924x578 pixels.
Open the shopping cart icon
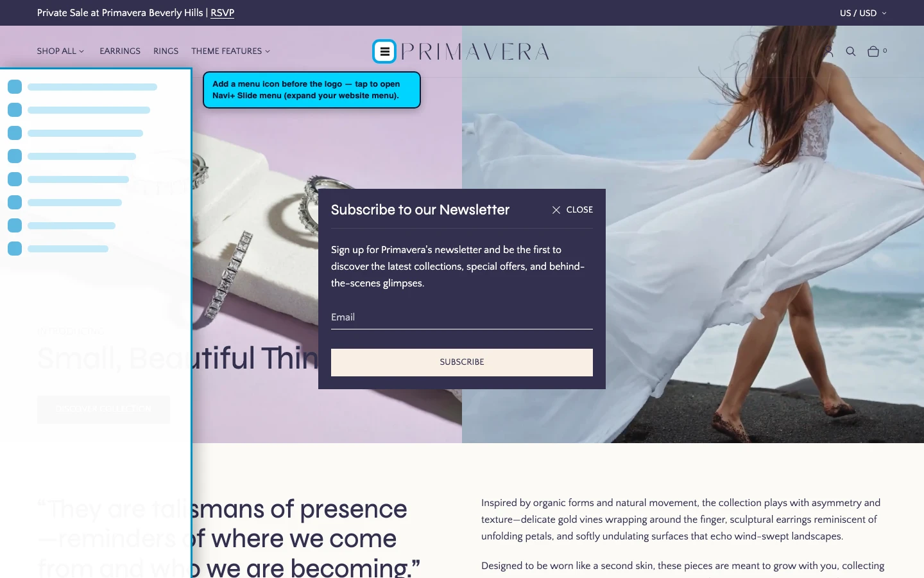[x=873, y=51]
